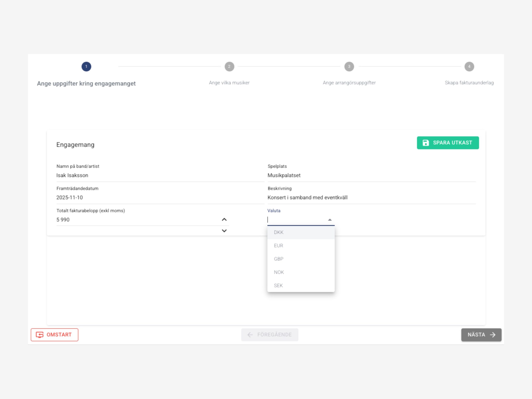Open the Ange vilka musiker step label
Image resolution: width=532 pixels, height=399 pixels.
click(229, 83)
